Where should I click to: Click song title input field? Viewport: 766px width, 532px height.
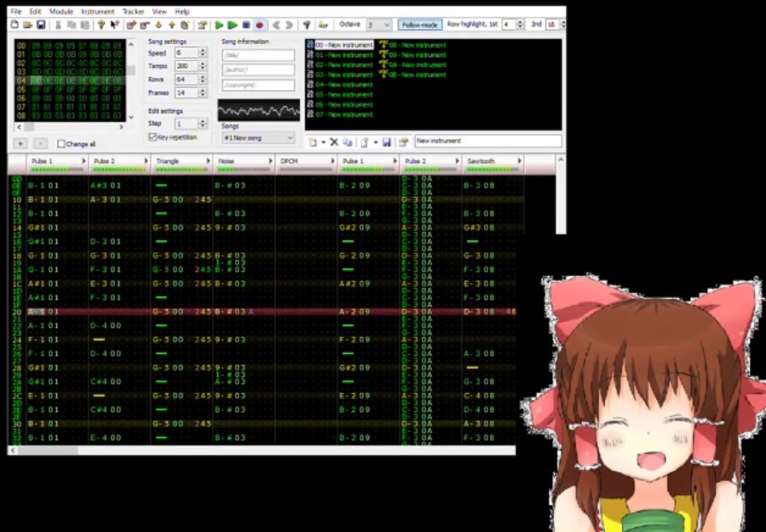point(259,55)
